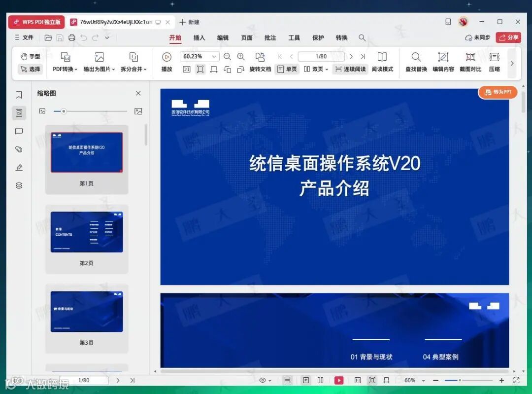Toggle 连续阅读 continuous reading
This screenshot has height=394, width=532.
(351, 70)
